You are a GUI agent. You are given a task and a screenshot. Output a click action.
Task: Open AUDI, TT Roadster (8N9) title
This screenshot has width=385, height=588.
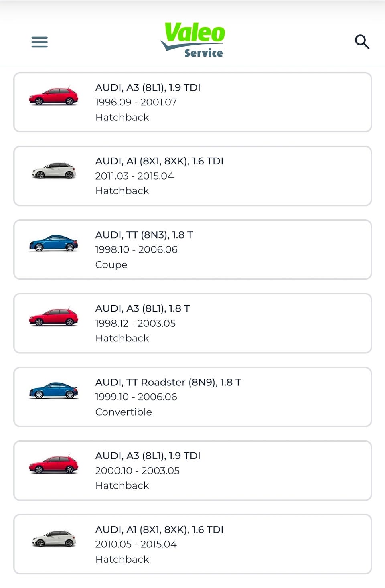(168, 382)
